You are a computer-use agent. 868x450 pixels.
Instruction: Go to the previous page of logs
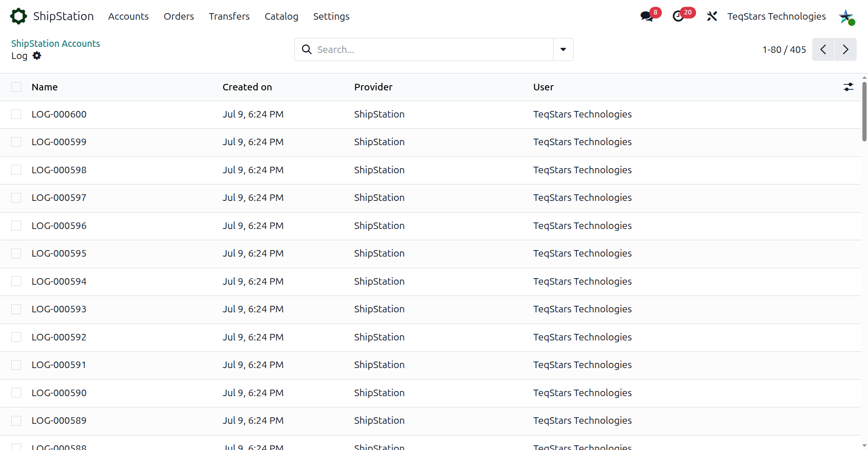[823, 50]
